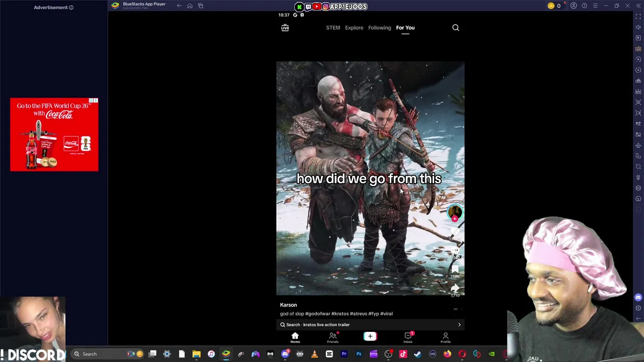Viewport: 644px width, 362px height.
Task: Open the #atreus hashtag
Action: pyautogui.click(x=359, y=314)
